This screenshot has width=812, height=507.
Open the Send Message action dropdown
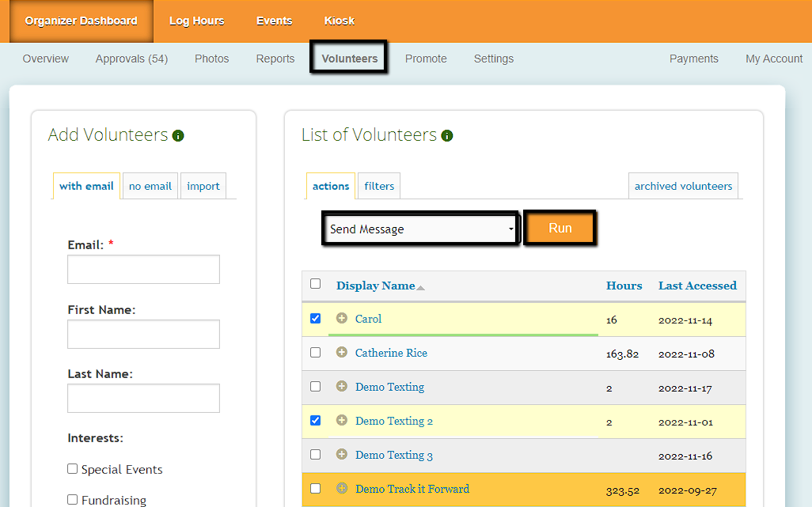[420, 229]
